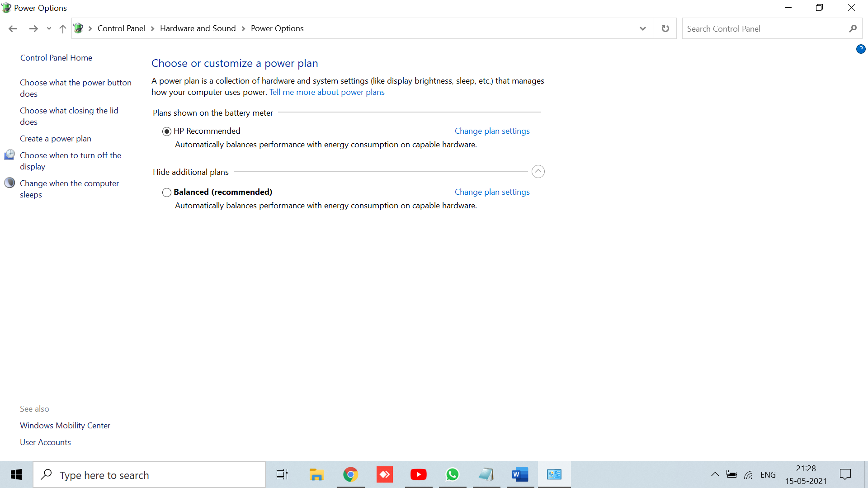Open the address bar dropdown
The height and width of the screenshot is (488, 868).
coord(642,28)
